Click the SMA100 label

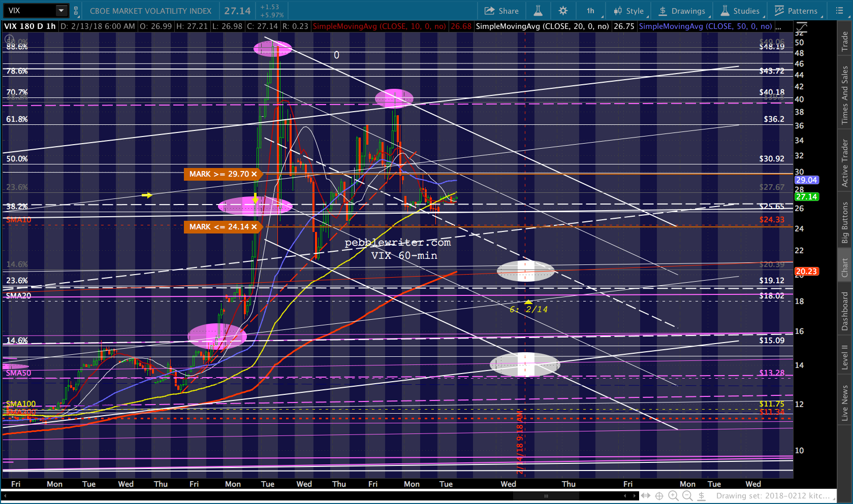point(21,404)
